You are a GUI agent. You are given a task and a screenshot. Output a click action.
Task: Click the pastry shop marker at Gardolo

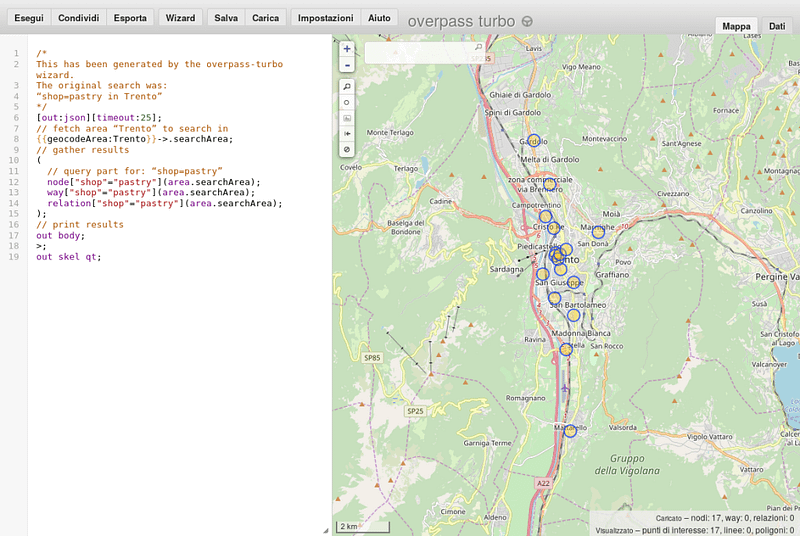point(534,140)
